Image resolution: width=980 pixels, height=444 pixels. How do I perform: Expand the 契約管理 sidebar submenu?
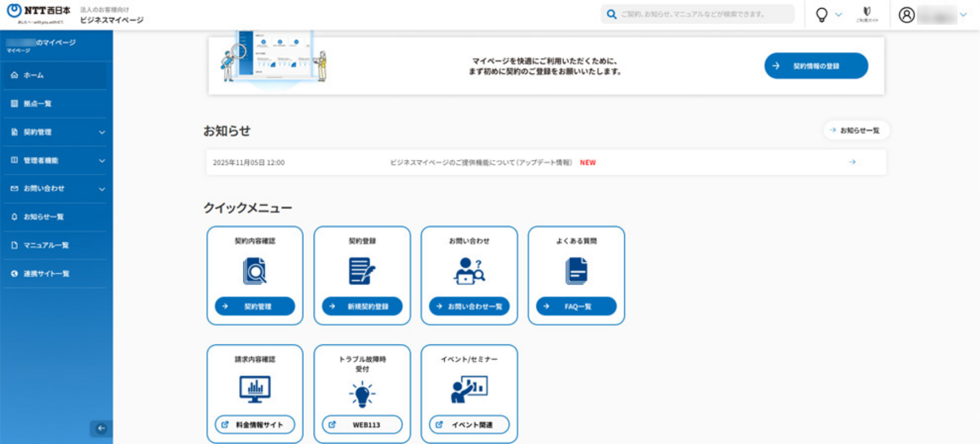point(102,132)
